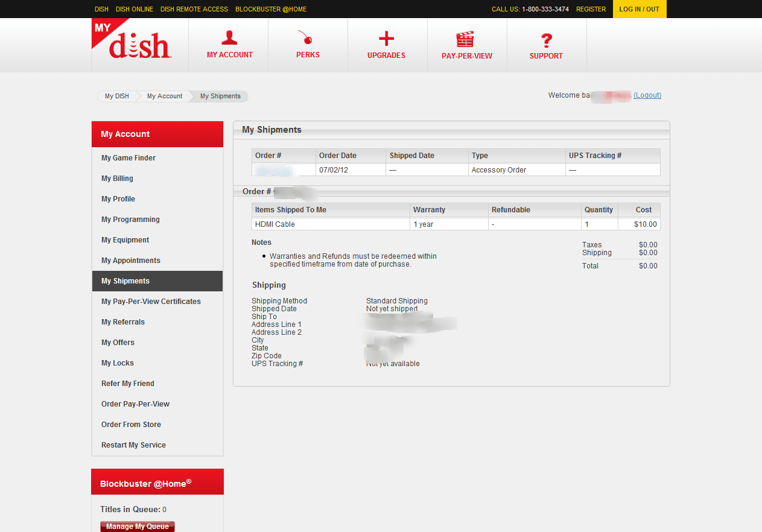
Task: Click the Standard Shipping value
Action: [x=397, y=301]
